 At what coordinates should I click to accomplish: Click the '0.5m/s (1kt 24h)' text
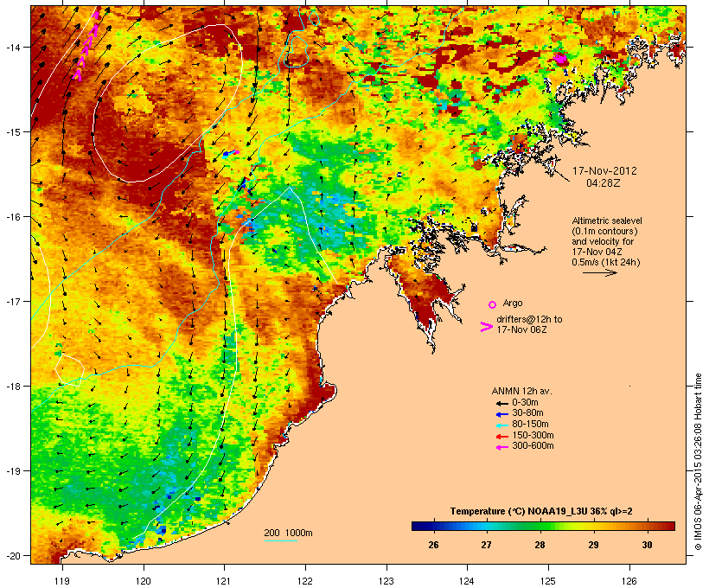[606, 262]
